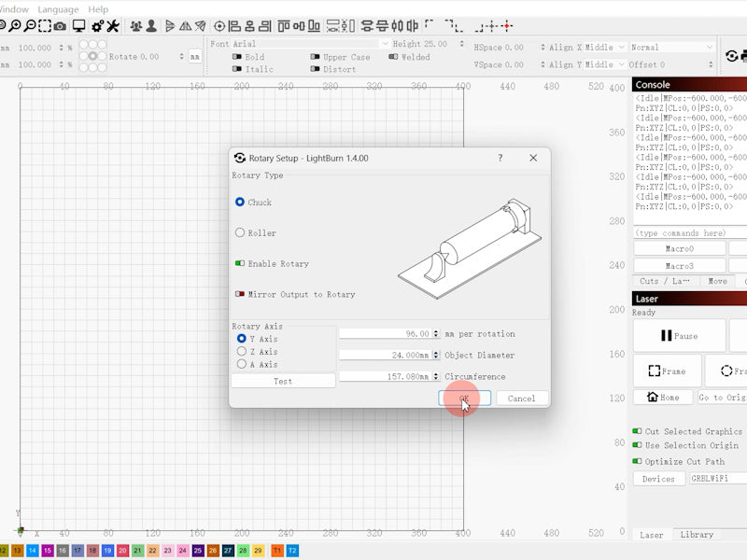Select Y Axis as rotary axis
Image resolution: width=747 pixels, height=560 pixels.
[x=242, y=338]
